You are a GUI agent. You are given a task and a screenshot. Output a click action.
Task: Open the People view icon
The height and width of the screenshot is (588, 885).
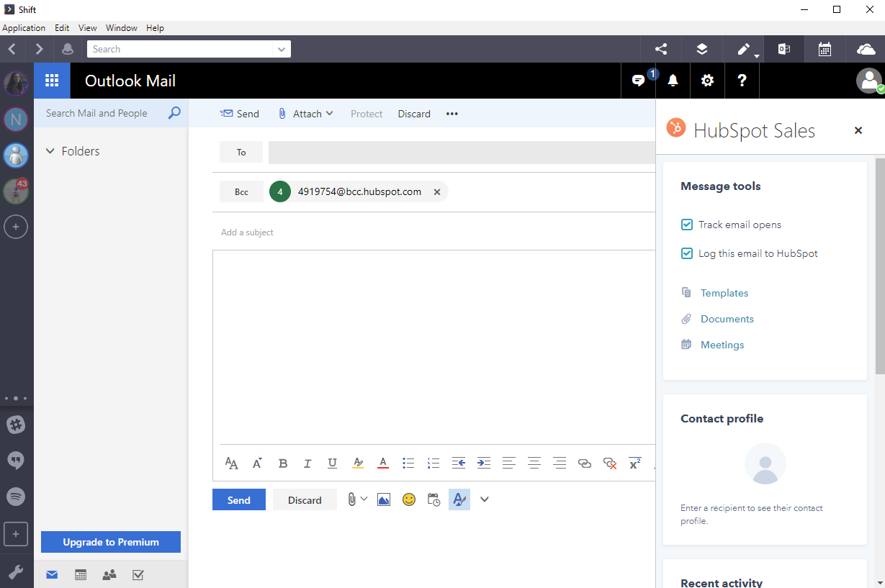click(109, 575)
